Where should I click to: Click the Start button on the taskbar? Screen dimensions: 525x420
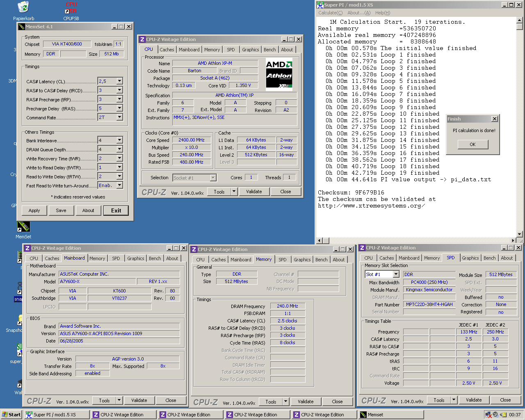11,415
